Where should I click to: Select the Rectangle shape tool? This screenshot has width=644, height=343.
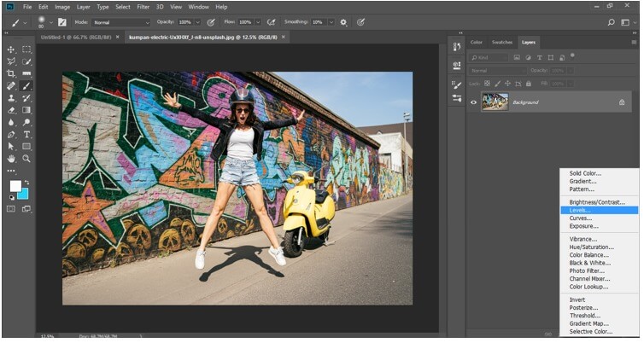pos(26,147)
